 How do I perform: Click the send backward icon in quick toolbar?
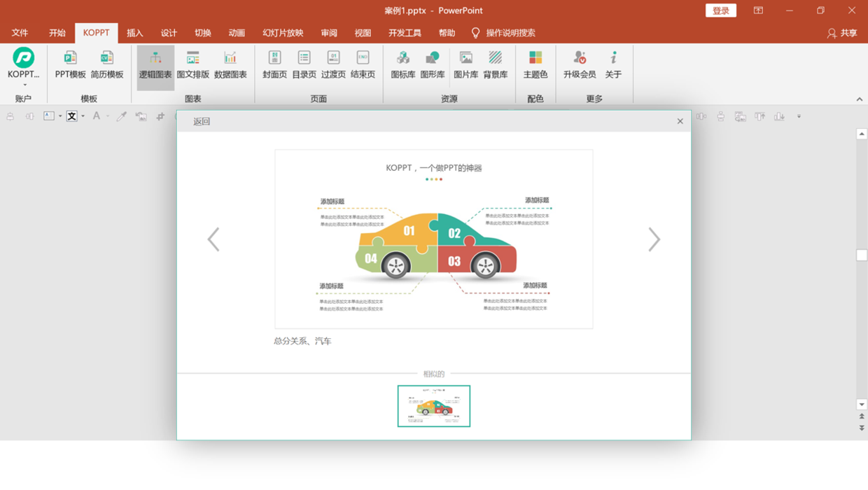pyautogui.click(x=779, y=116)
